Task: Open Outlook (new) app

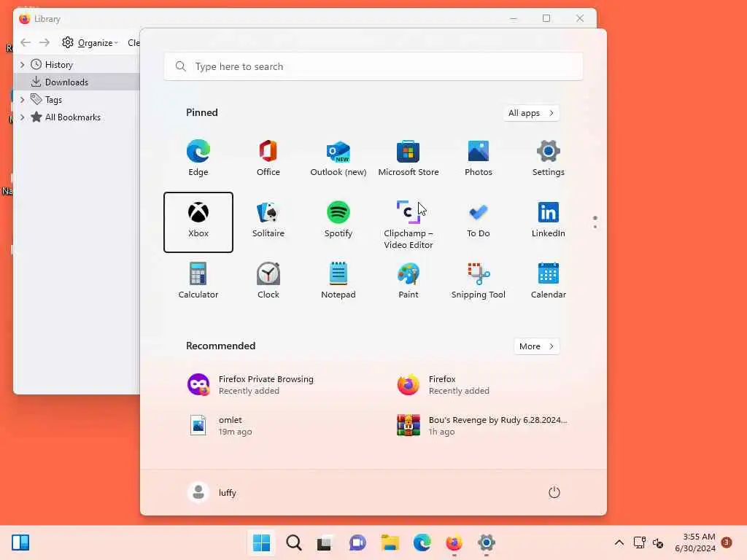Action: [338, 158]
